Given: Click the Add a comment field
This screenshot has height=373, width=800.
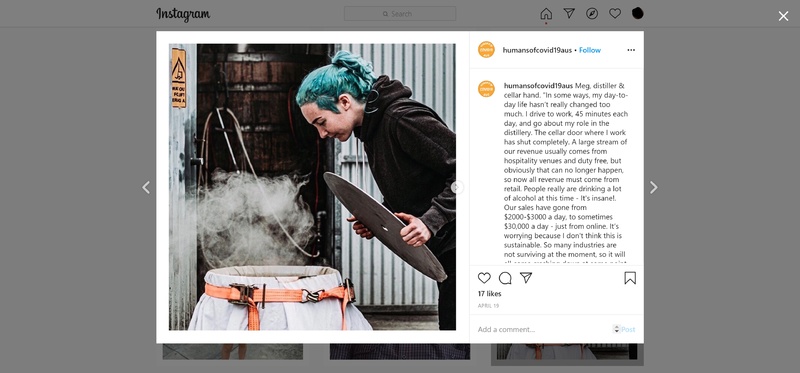Looking at the screenshot, I should pyautogui.click(x=543, y=330).
